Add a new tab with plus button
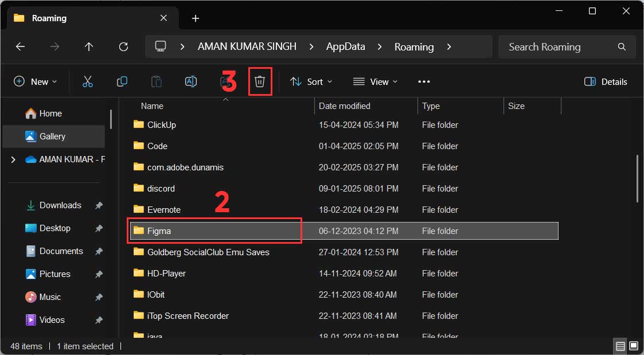Viewport: 644px width, 355px height. coord(196,18)
